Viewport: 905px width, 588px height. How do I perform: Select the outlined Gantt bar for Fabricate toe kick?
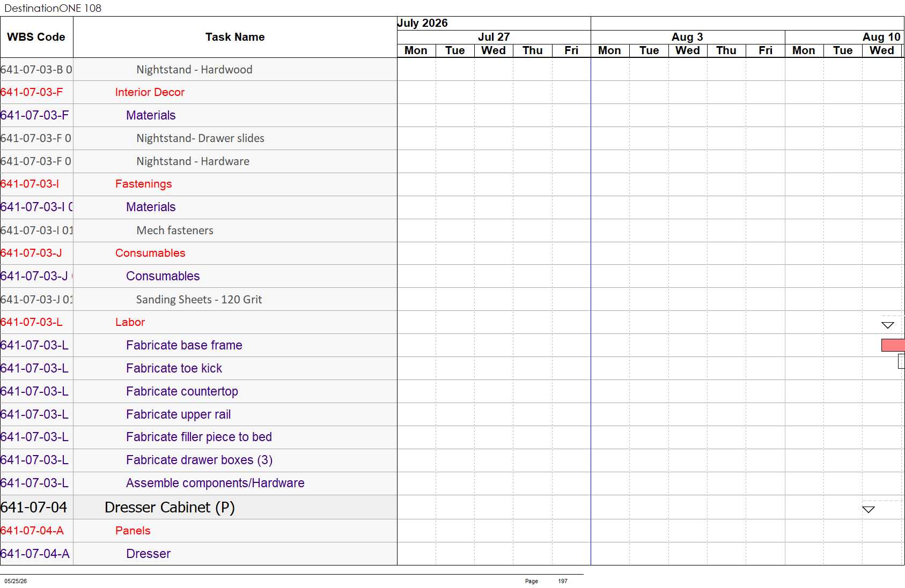[x=902, y=362]
